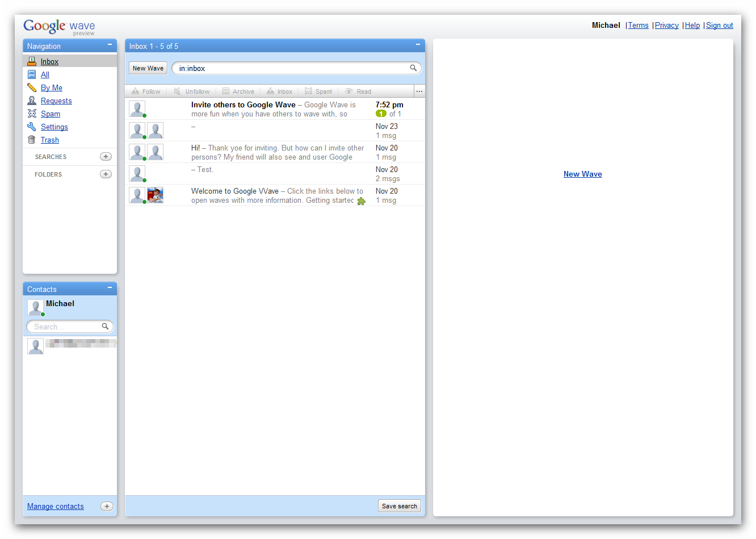Viewport: 756px width, 539px height.
Task: Open the more actions ellipsis menu
Action: [x=419, y=91]
